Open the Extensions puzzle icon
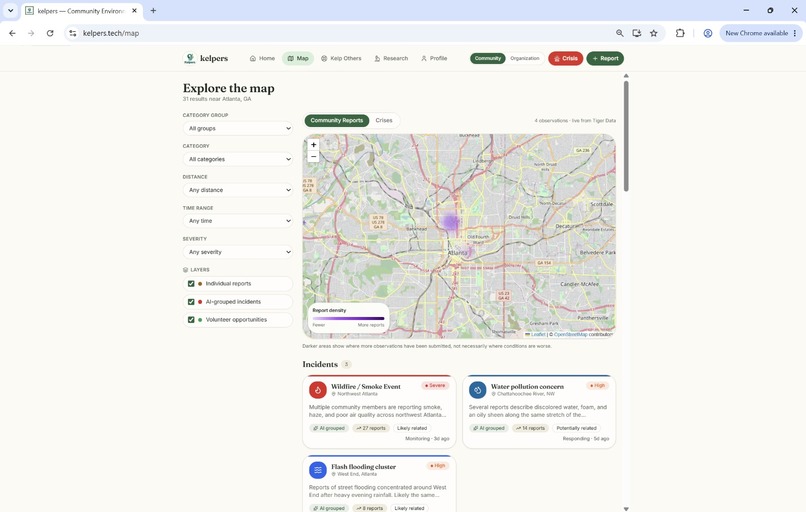The width and height of the screenshot is (806, 512). tap(680, 33)
